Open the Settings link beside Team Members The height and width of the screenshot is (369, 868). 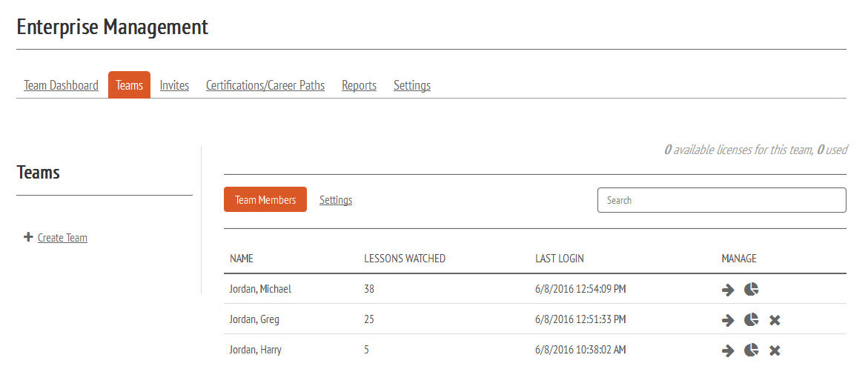click(335, 200)
